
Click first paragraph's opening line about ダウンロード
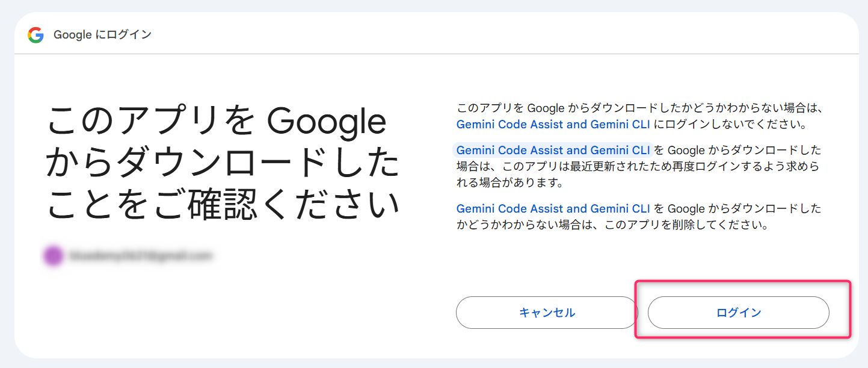tap(639, 109)
